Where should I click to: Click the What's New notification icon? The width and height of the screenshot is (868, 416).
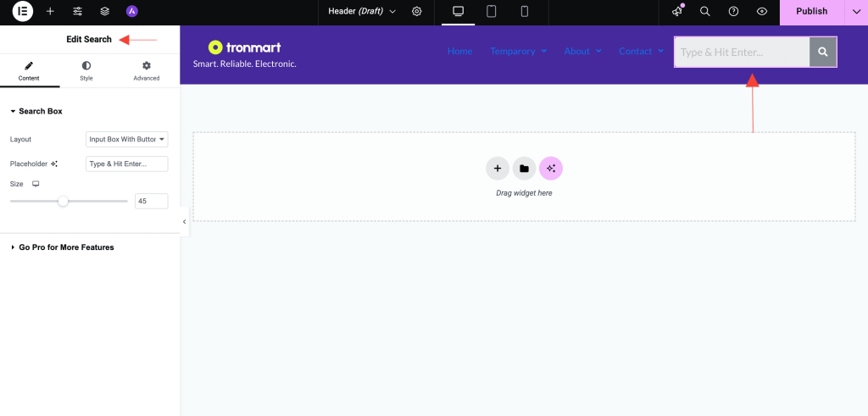(x=677, y=12)
